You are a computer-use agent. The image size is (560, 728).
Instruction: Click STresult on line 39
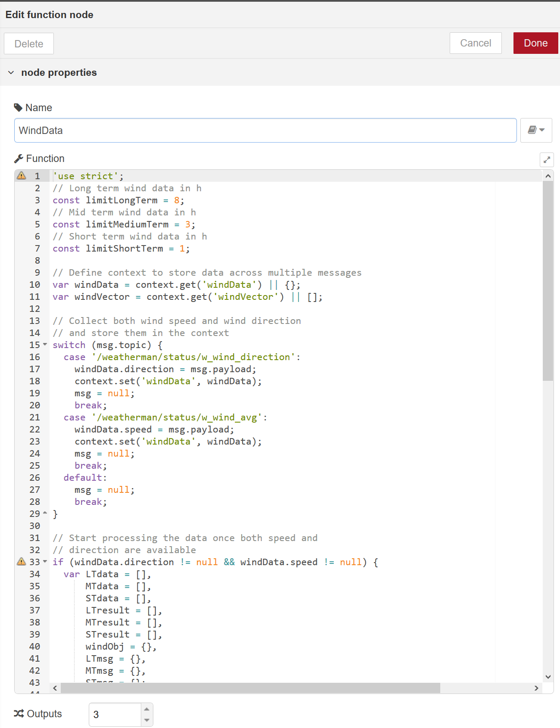click(x=108, y=635)
